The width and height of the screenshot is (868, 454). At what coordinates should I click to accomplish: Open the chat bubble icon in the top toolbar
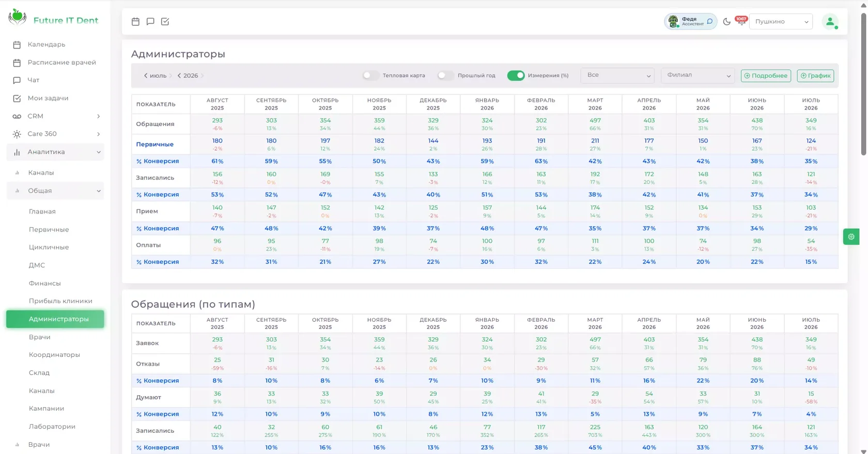[x=150, y=22]
